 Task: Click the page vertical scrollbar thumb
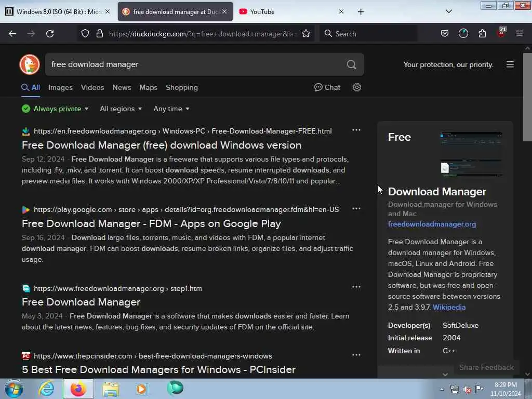point(527,97)
